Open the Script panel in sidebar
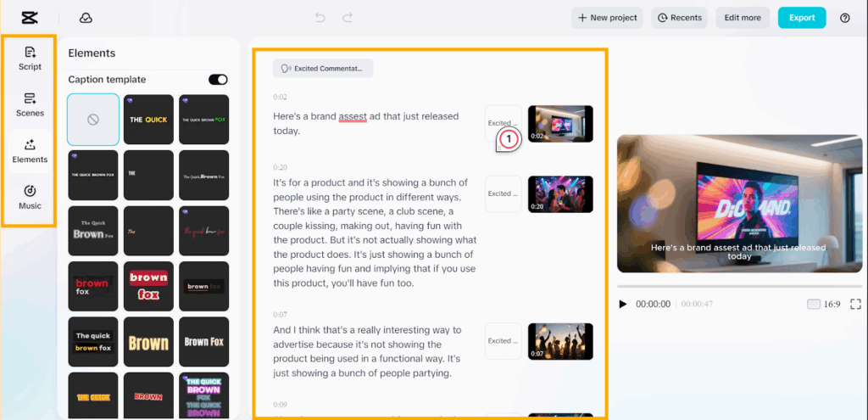The height and width of the screenshot is (420, 868). point(30,59)
